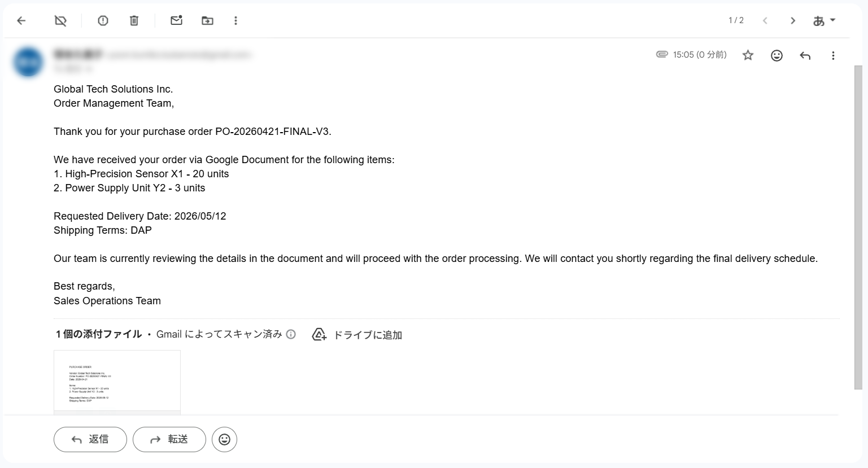Delete this email with trash icon
Viewport: 868px width, 468px height.
tap(134, 21)
